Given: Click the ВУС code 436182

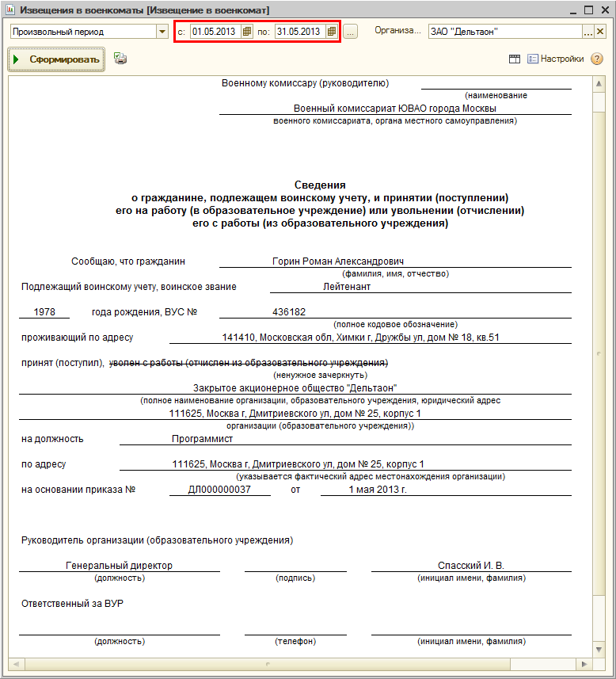Looking at the screenshot, I should pos(289,312).
